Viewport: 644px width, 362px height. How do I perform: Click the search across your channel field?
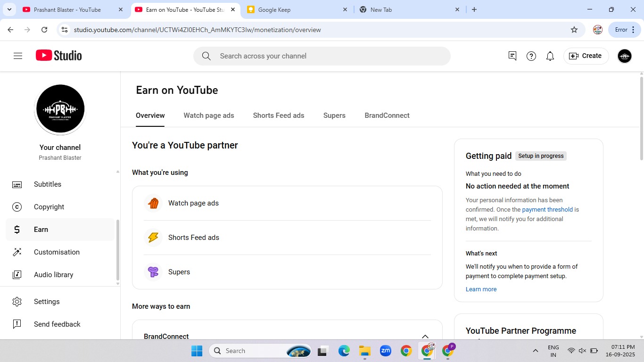(x=322, y=56)
